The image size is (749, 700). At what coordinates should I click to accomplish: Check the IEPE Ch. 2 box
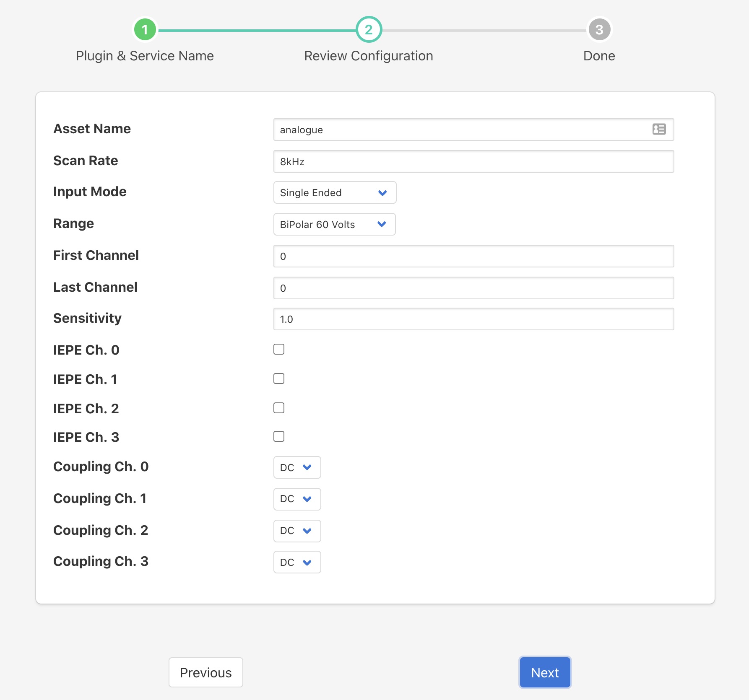[x=279, y=408]
